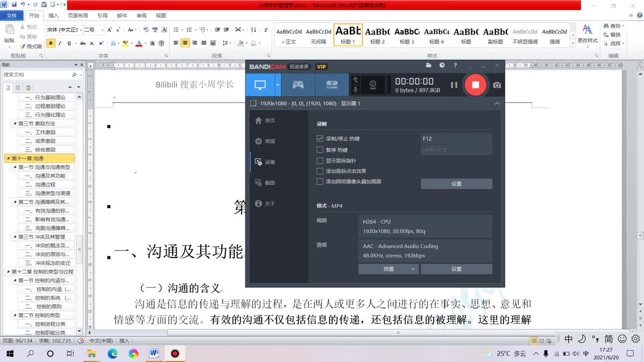Click 查找 Find in editing group
This screenshot has height=362, width=644.
[612, 26]
